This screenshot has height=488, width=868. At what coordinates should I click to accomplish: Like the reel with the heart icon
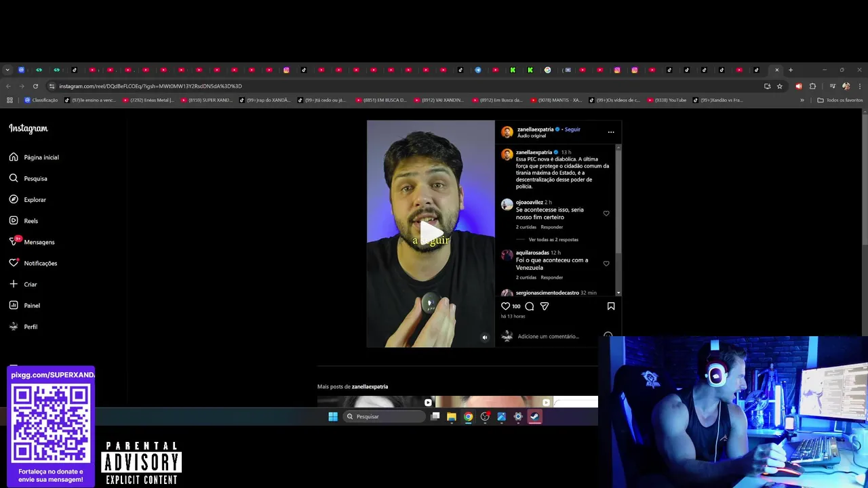[505, 306]
